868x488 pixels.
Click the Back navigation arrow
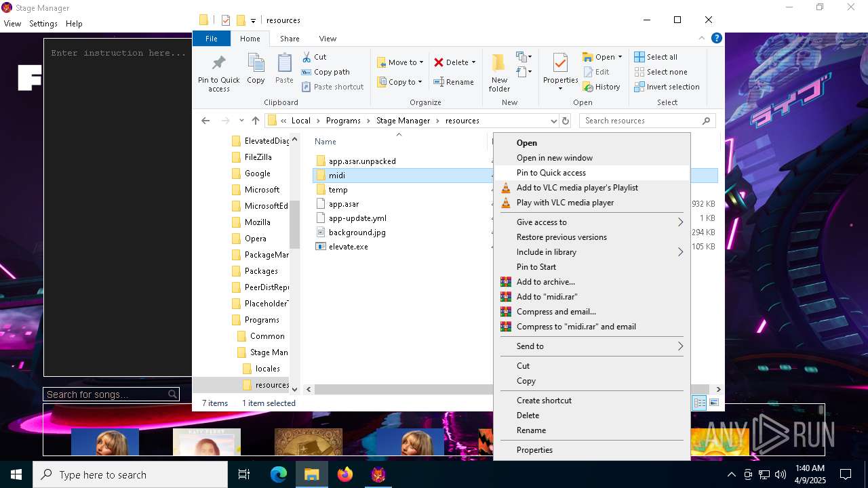tap(205, 121)
